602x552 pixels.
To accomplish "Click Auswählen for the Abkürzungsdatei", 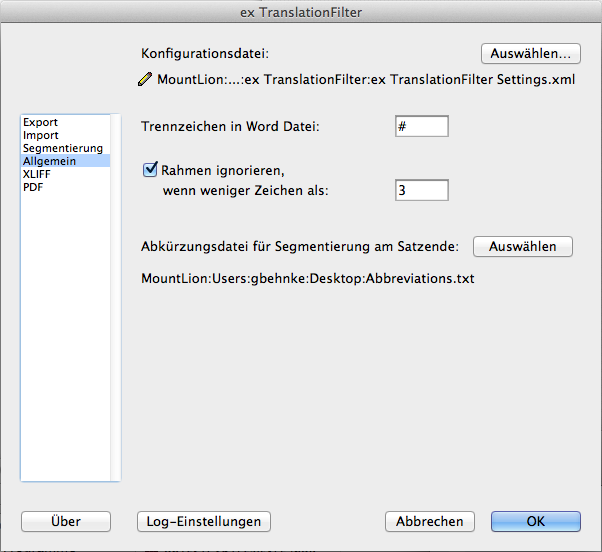I will coord(523,246).
